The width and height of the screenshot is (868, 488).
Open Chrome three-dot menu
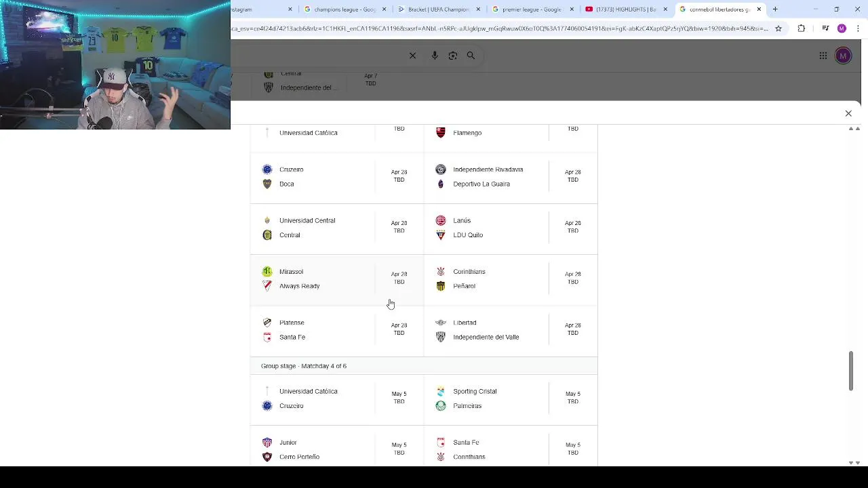click(x=858, y=28)
